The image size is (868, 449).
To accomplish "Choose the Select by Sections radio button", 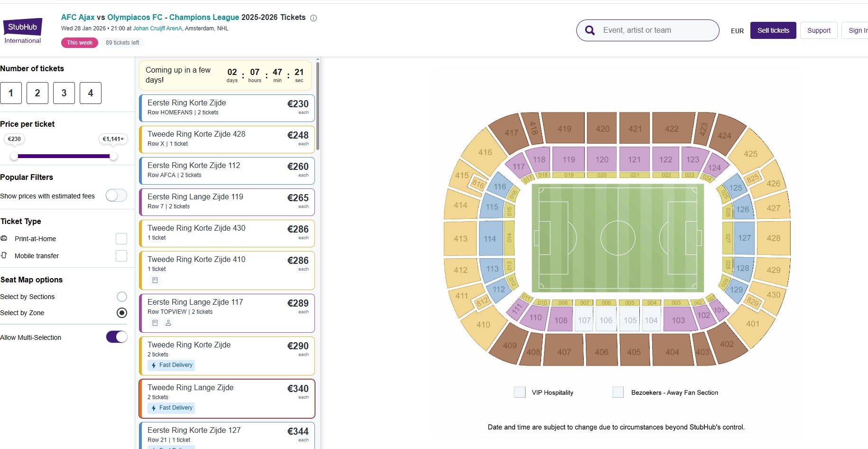I will point(122,297).
